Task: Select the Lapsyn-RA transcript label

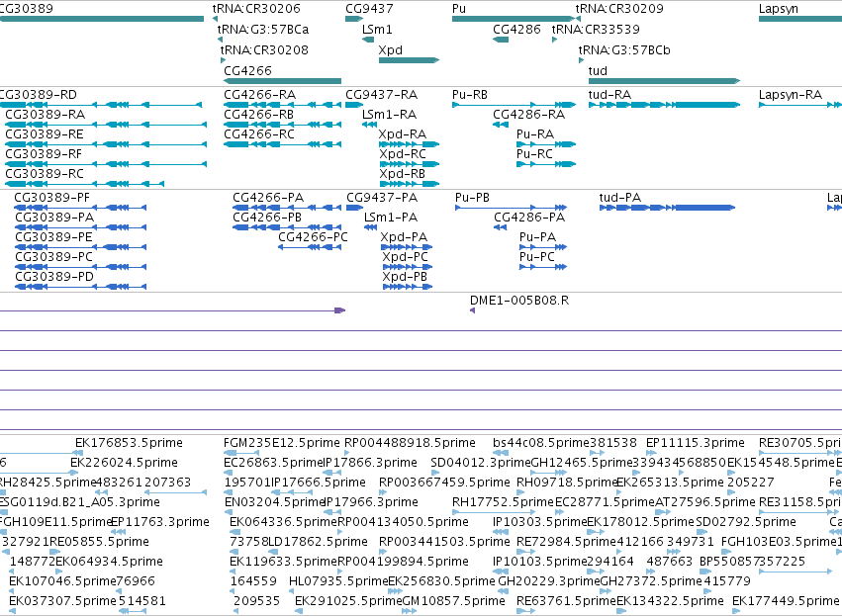Action: click(791, 95)
